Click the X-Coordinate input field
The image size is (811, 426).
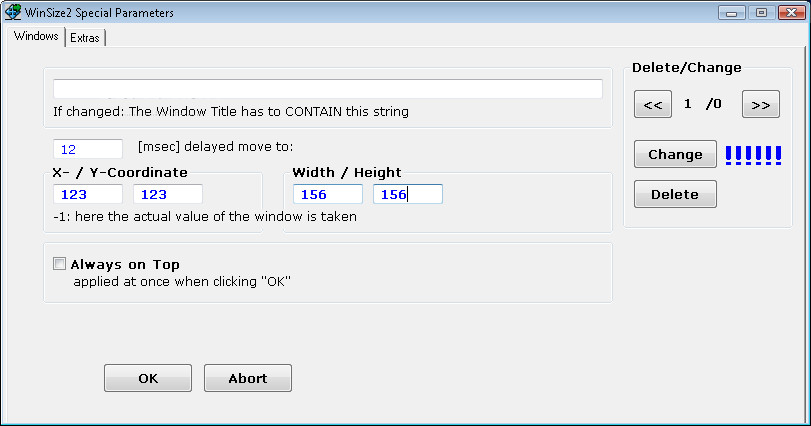tap(88, 194)
